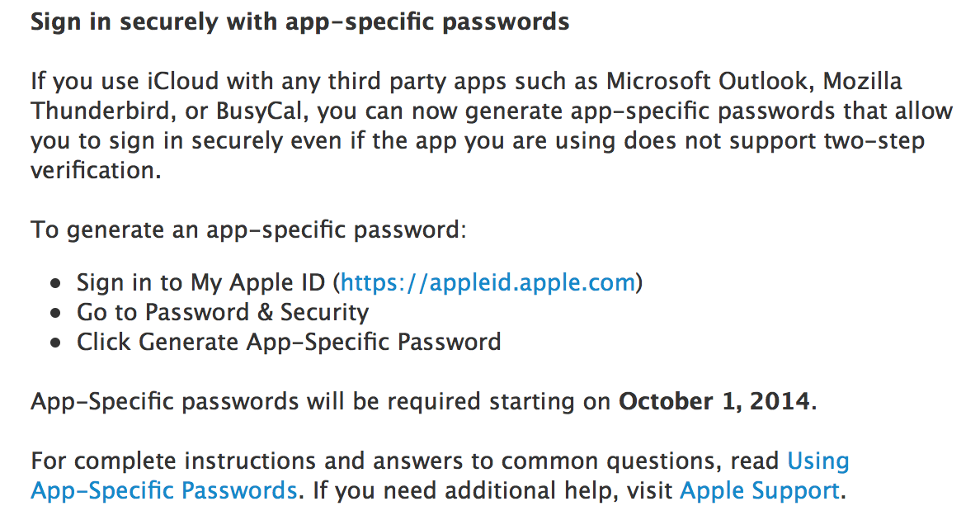980x525 pixels.
Task: Click the bullet point before "Sign in to My Apple ID"
Action: click(56, 284)
